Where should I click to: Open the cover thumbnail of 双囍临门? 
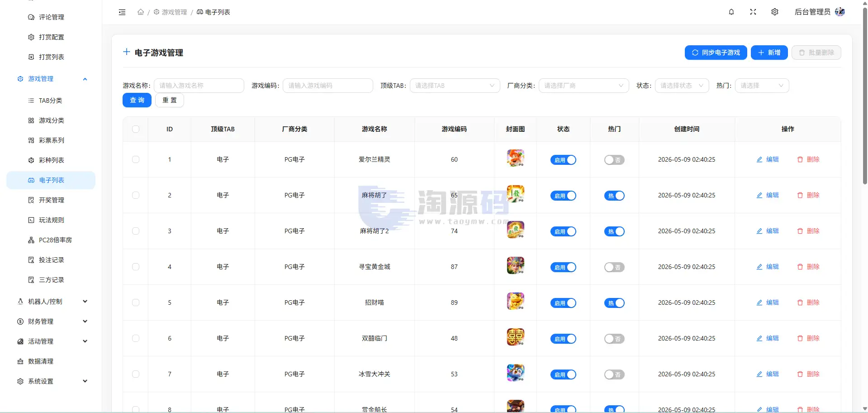pos(515,337)
